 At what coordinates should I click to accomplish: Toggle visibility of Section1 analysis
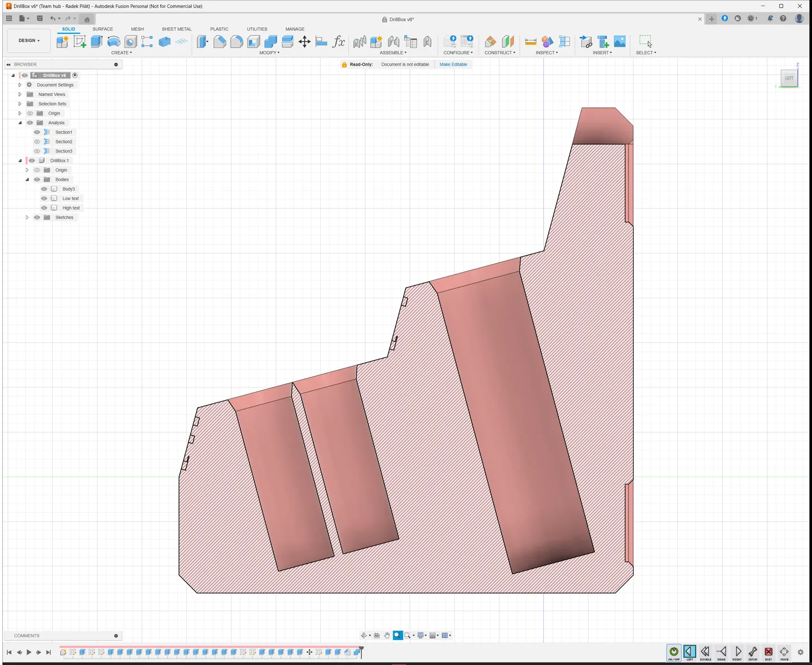point(37,132)
